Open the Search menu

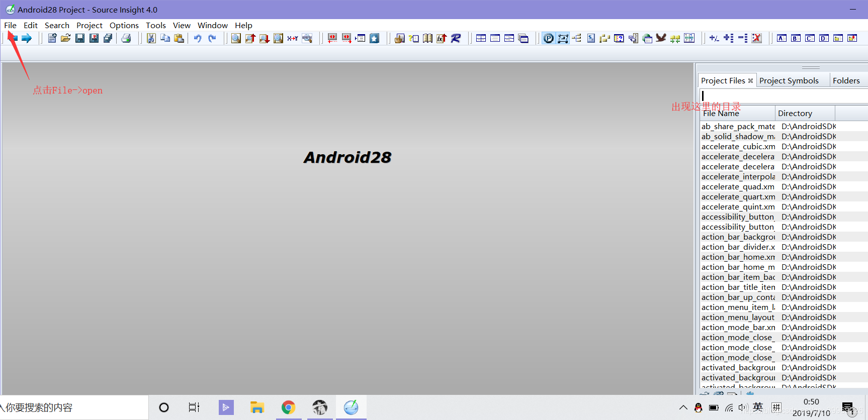[57, 25]
